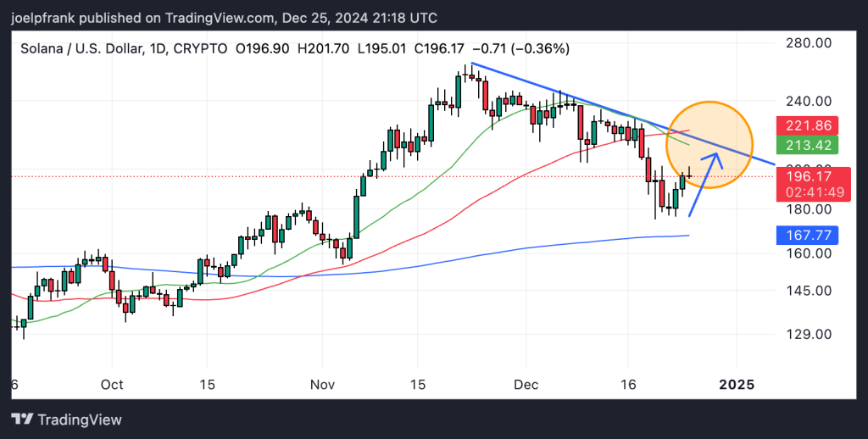Click the TradingView wordmark text at the bottom
This screenshot has width=868, height=439.
point(81,420)
